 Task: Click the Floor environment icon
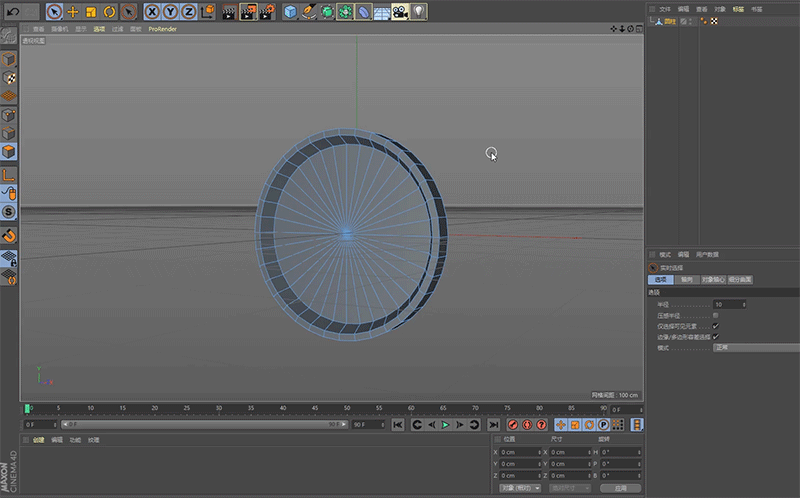click(382, 11)
